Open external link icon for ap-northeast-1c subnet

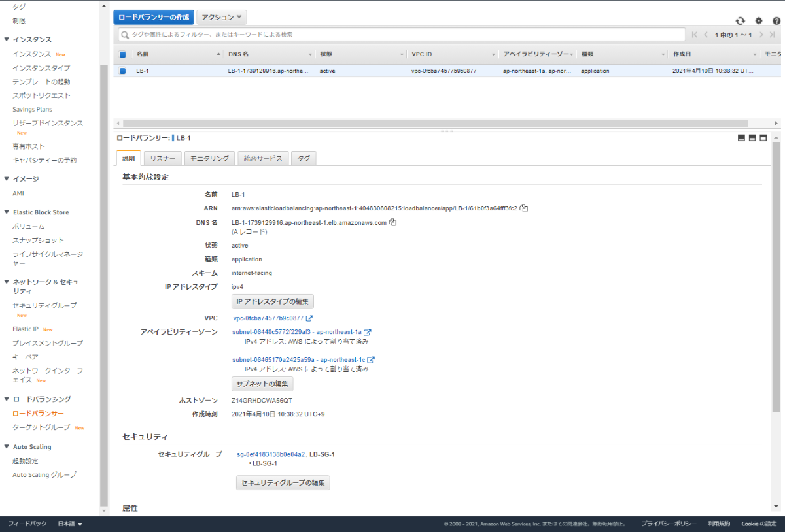[371, 360]
